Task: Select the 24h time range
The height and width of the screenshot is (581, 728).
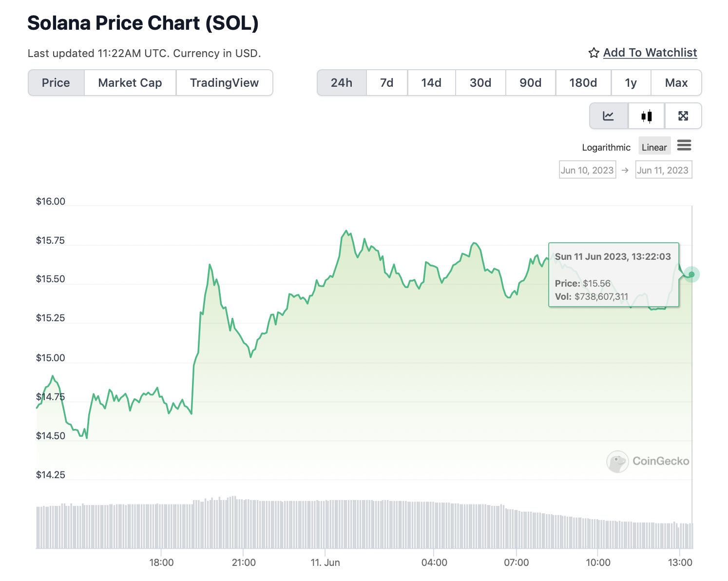Action: [x=342, y=83]
